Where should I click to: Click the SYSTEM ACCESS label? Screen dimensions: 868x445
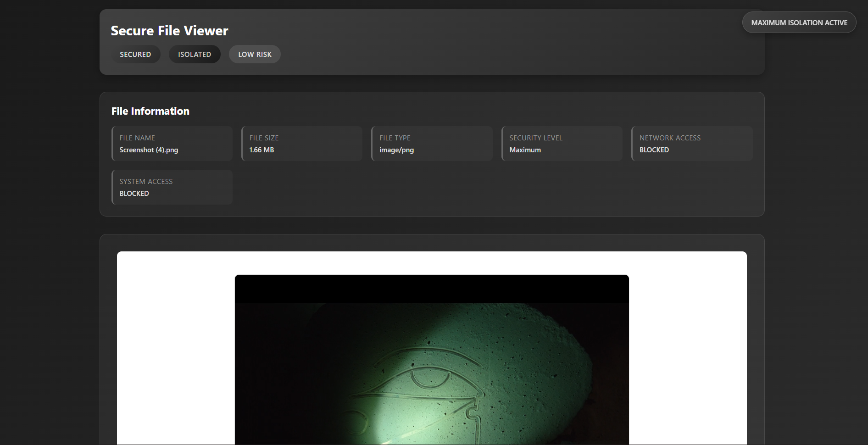(146, 181)
